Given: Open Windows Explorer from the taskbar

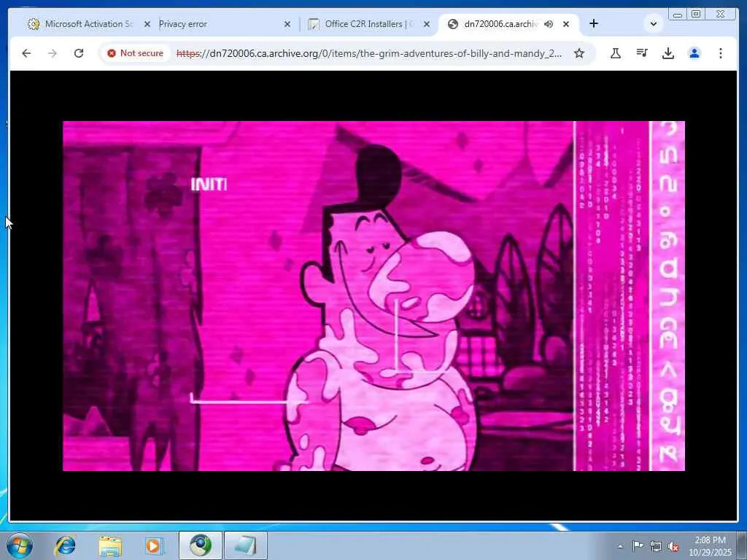Looking at the screenshot, I should pyautogui.click(x=111, y=545).
